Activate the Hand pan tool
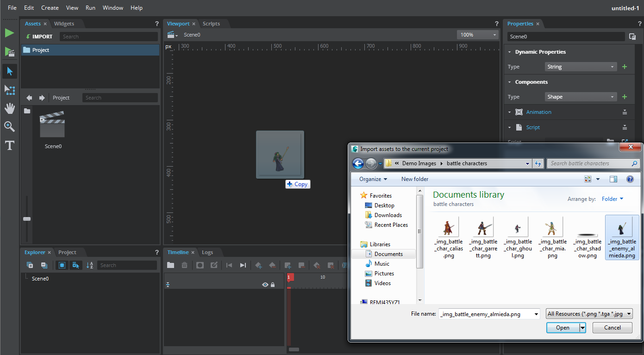 coord(10,108)
